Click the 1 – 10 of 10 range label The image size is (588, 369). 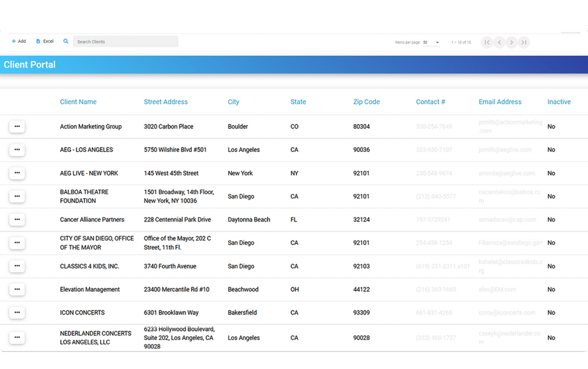tap(461, 42)
